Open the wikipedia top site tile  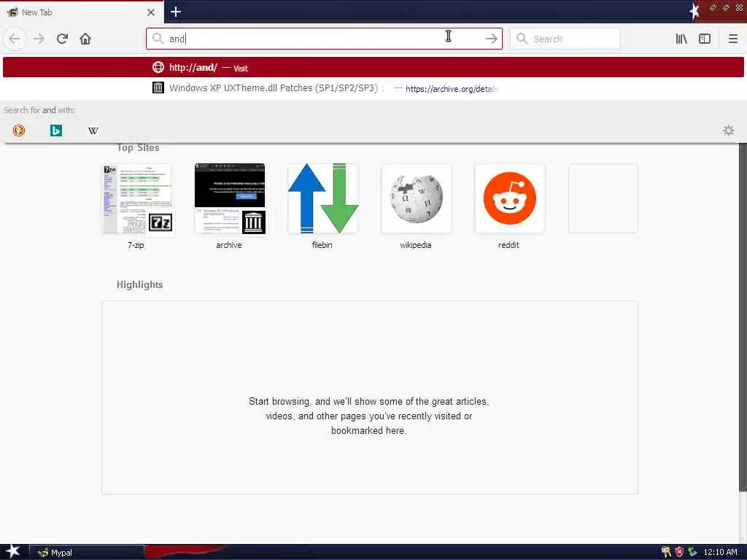(417, 198)
